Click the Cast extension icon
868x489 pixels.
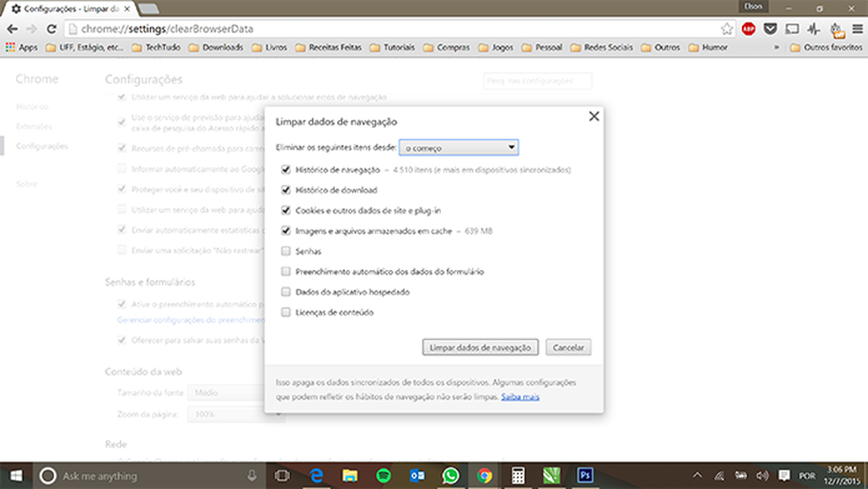[x=792, y=29]
